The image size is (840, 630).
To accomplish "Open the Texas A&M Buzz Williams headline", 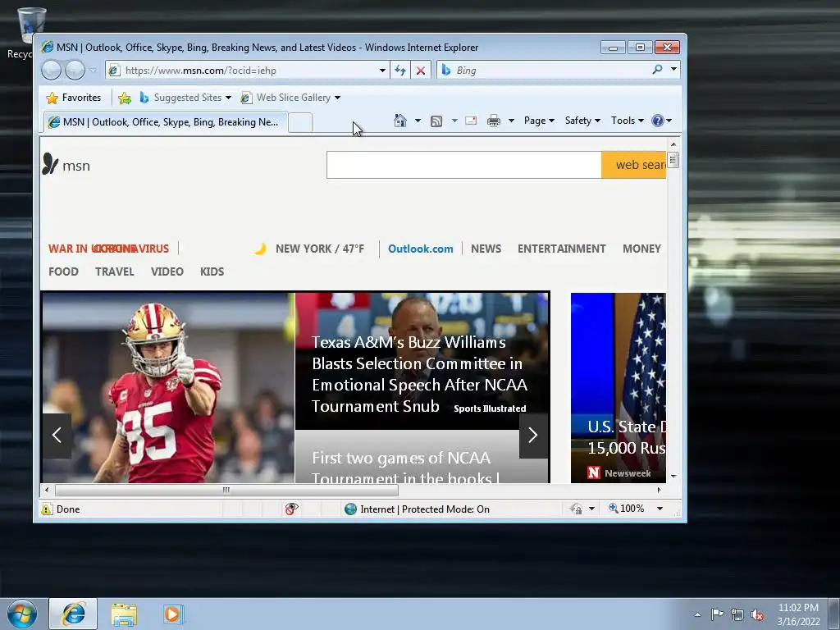I will click(419, 374).
